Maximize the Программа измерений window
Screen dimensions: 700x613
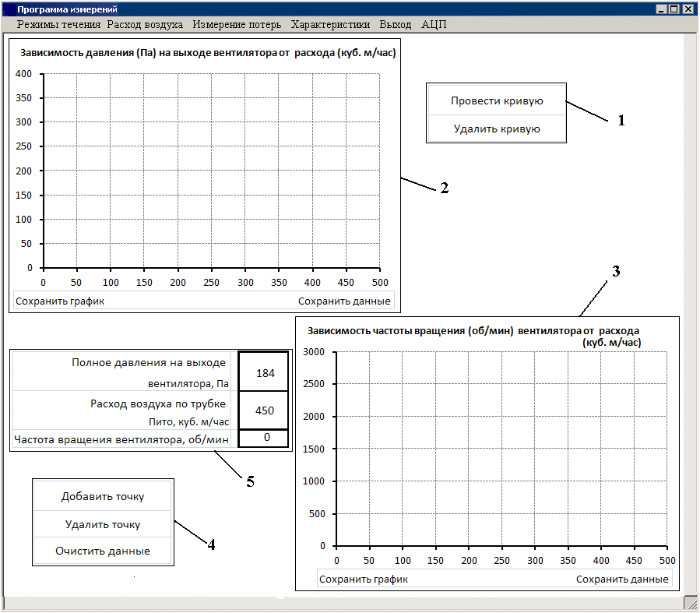click(x=674, y=9)
